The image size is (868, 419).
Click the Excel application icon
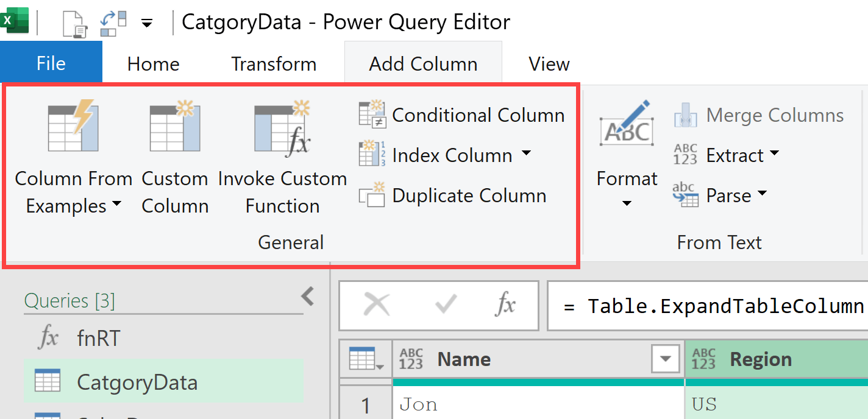point(15,22)
